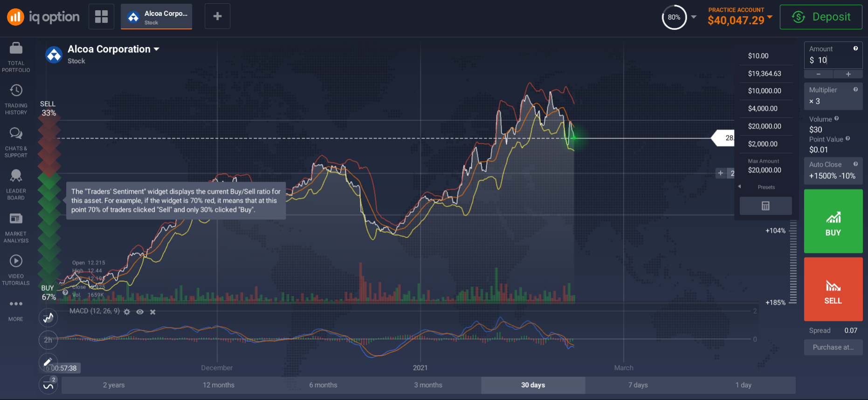The image size is (868, 400).
Task: Click the plus button beside price marker
Action: [x=721, y=173]
